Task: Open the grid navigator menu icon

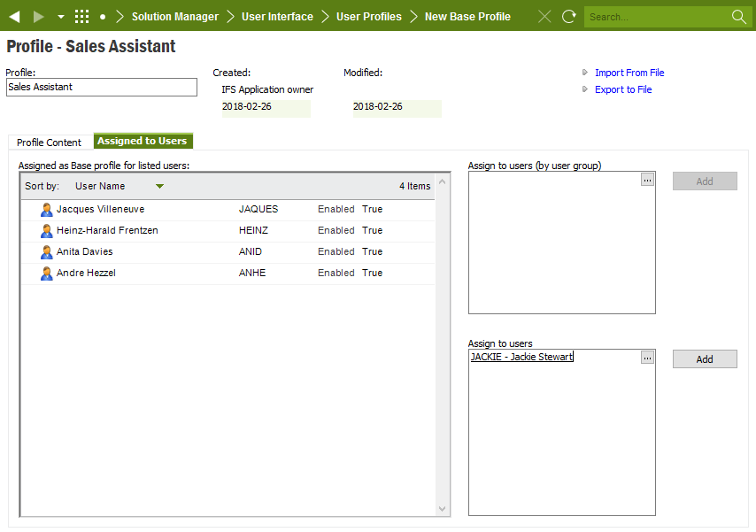Action: coord(81,17)
